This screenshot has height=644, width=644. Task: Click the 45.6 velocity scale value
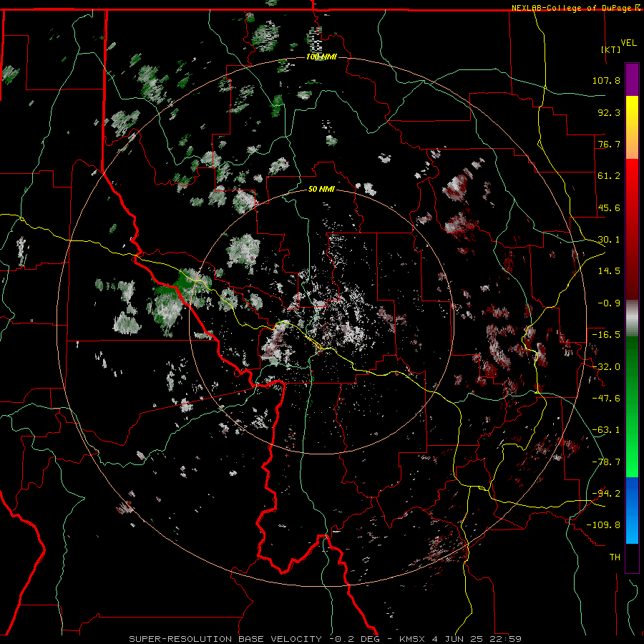[x=609, y=208]
